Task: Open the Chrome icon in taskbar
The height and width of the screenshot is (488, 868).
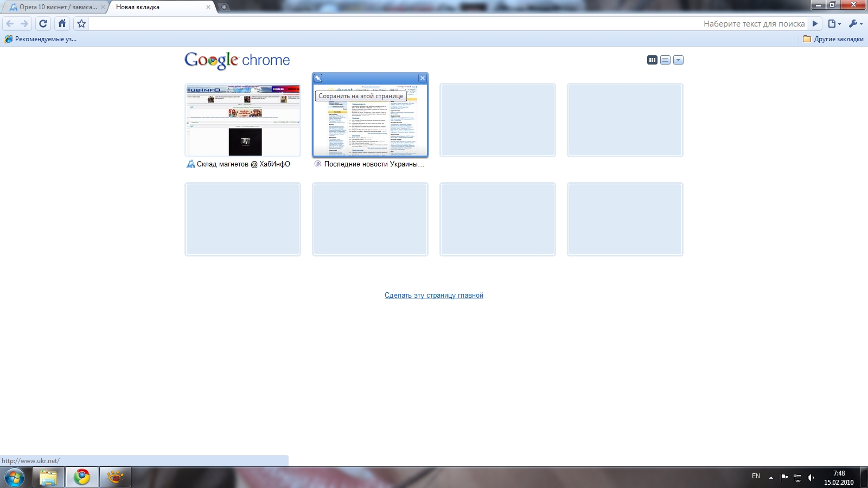Action: click(82, 477)
